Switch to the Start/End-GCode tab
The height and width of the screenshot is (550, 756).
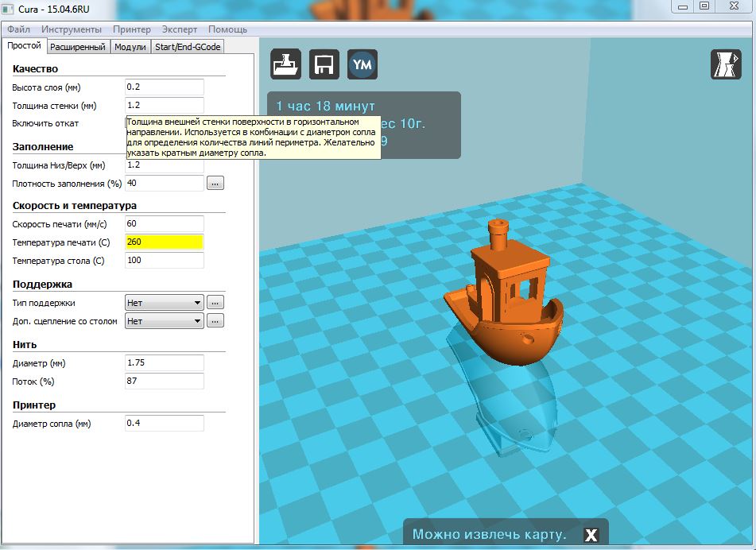coord(188,47)
